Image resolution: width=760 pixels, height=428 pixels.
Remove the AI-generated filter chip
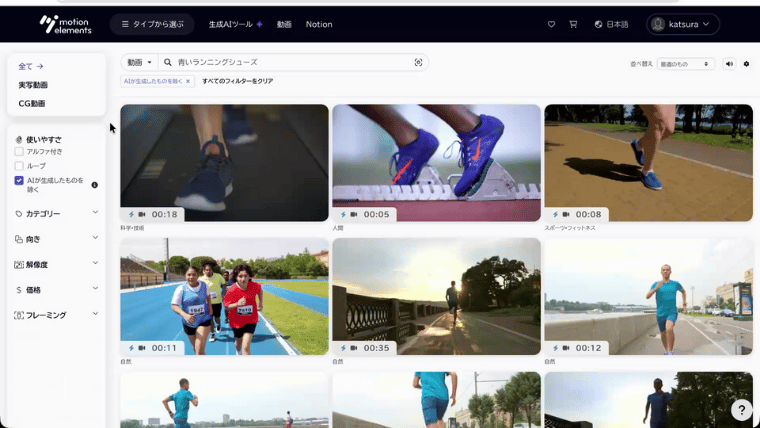tap(187, 81)
